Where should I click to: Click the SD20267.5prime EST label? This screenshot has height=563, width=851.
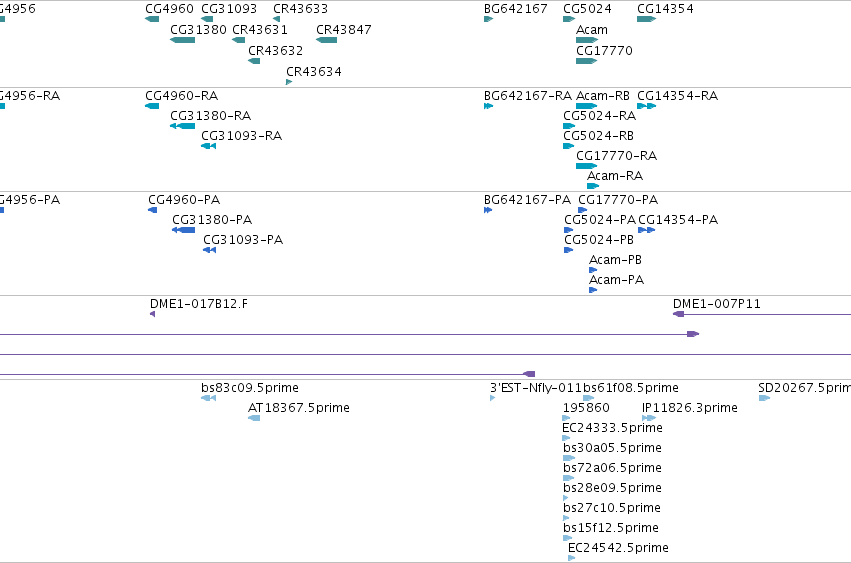coord(804,388)
